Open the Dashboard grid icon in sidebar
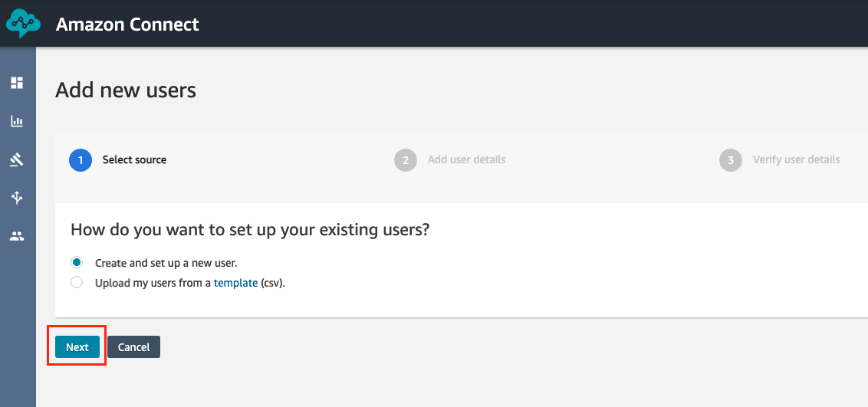This screenshot has height=407, width=868. click(x=17, y=83)
